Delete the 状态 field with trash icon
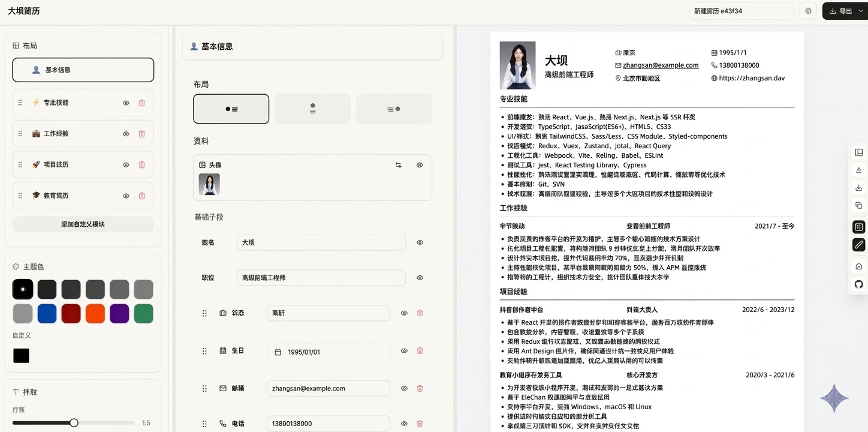The height and width of the screenshot is (432, 868). tap(420, 313)
